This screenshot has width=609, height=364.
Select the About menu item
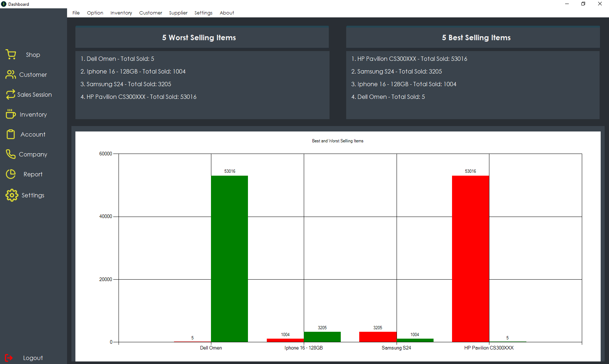[227, 13]
